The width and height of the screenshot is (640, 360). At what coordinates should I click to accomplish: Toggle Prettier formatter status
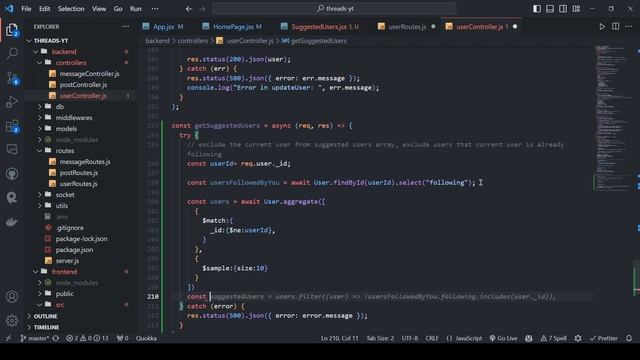coord(604,338)
